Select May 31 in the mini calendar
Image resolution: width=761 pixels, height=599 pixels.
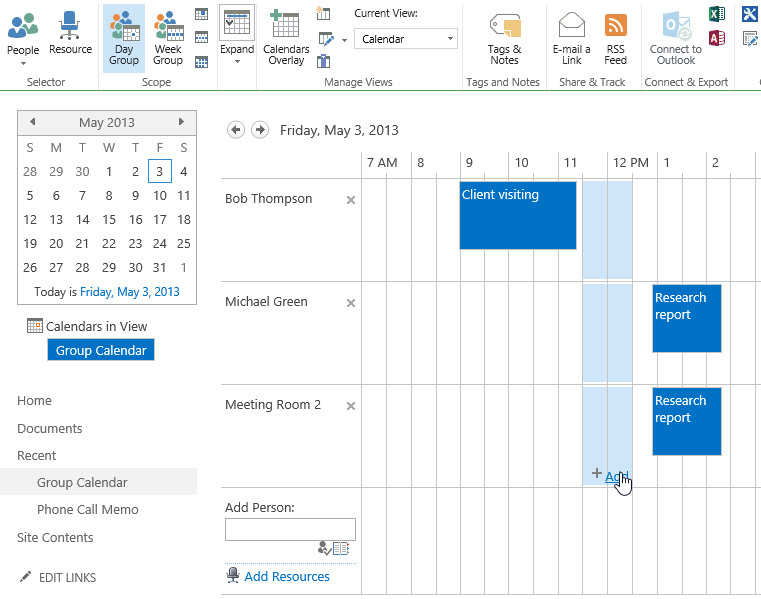[x=160, y=267]
